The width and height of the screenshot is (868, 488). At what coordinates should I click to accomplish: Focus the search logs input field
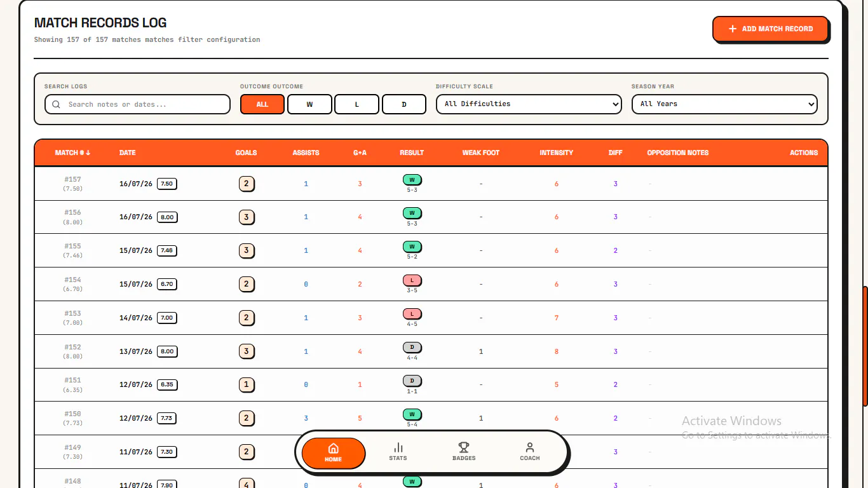pos(137,104)
